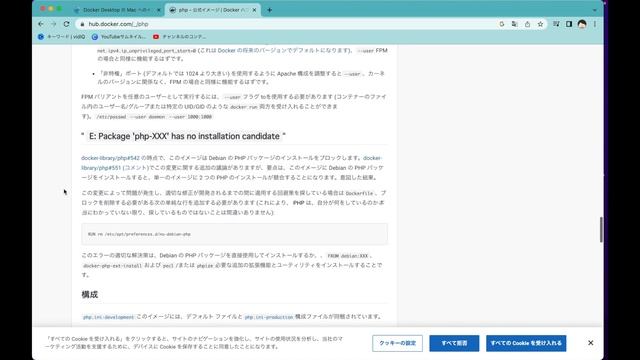Viewport: 640px width, 360px height.
Task: Open the YouTube channel content bookmark
Action: pos(180,37)
